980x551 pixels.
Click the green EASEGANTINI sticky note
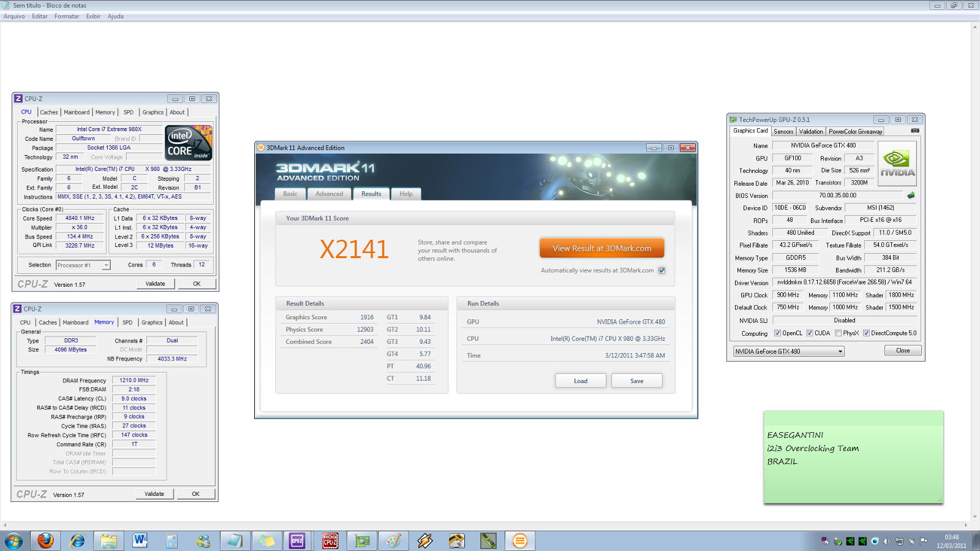[853, 458]
